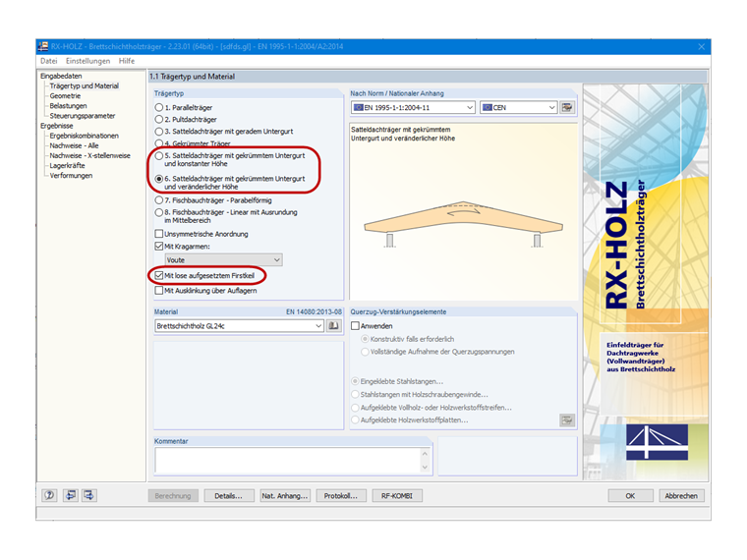Viewport: 747px width, 560px height.
Task: Open the Datei menu
Action: click(48, 61)
